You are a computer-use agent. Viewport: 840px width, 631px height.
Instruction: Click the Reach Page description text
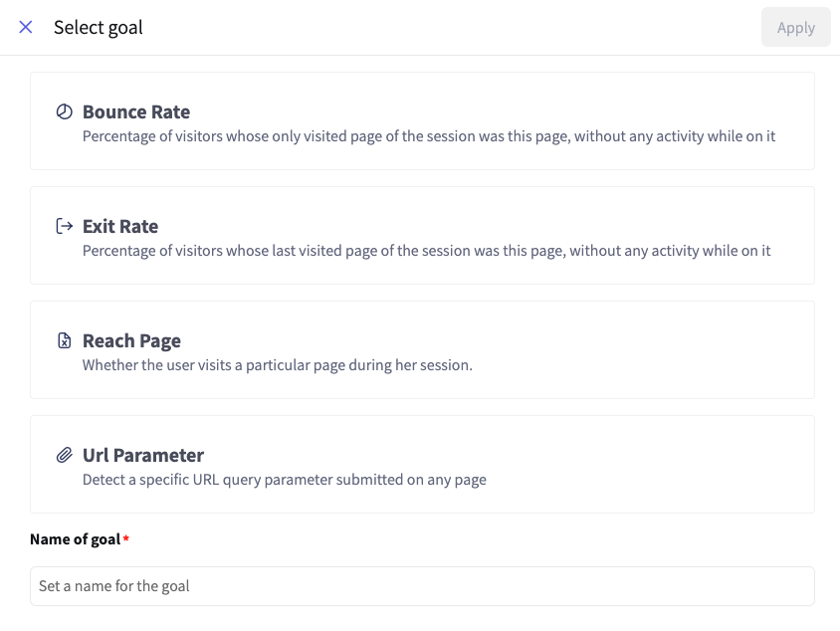coord(277,365)
